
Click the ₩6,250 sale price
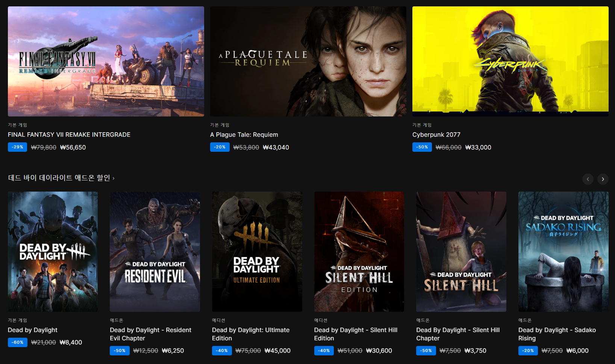[x=173, y=350]
